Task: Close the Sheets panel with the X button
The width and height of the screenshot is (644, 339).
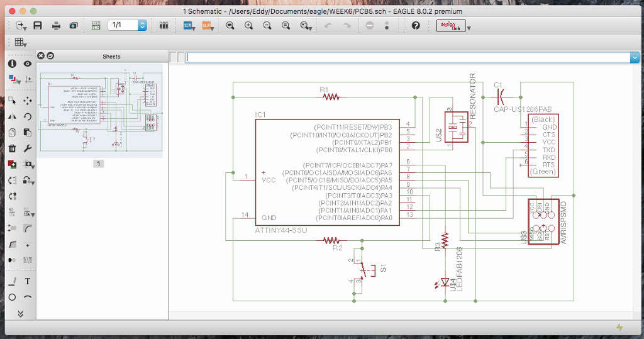Action: pos(41,56)
